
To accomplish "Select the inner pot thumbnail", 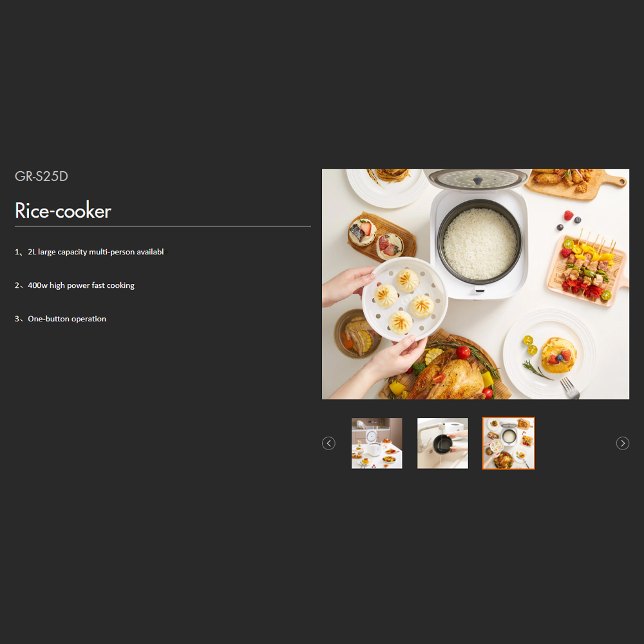I will point(442,443).
